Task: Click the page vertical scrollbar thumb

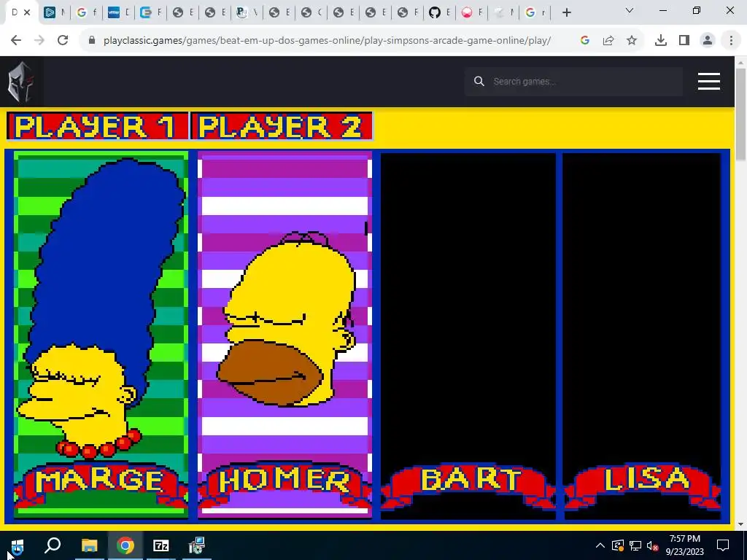Action: pos(741,114)
